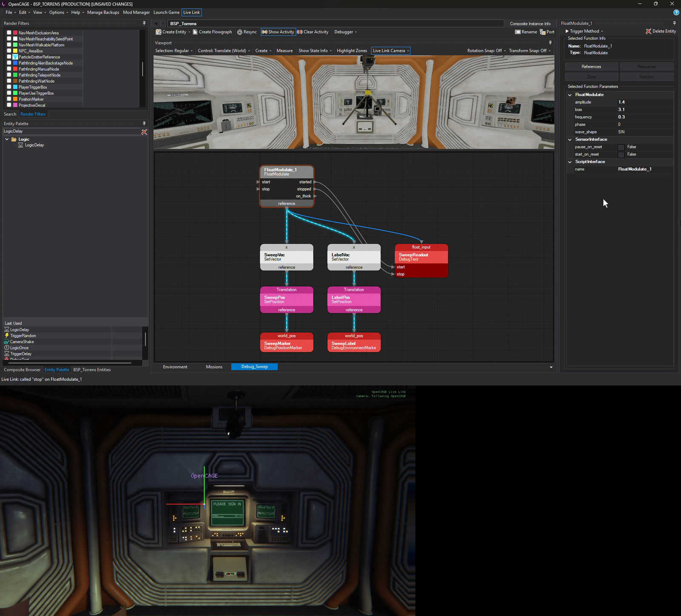Pin the Viewport panel

pyautogui.click(x=550, y=43)
